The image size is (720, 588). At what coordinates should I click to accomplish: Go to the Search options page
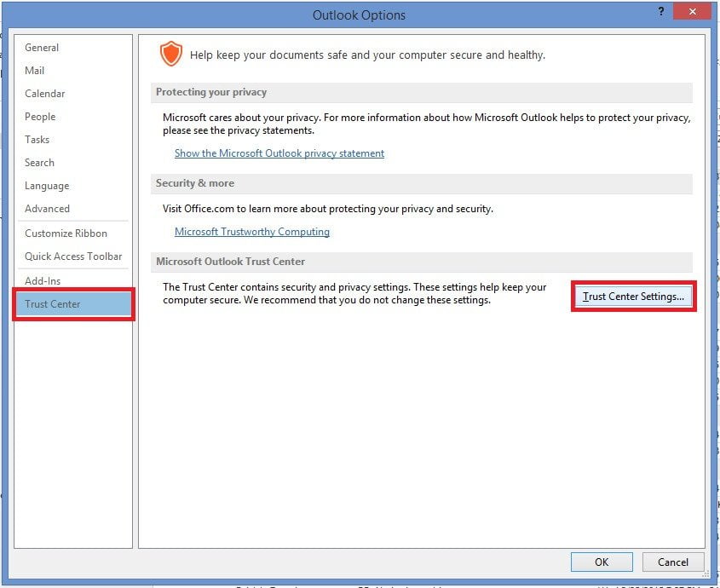(40, 163)
